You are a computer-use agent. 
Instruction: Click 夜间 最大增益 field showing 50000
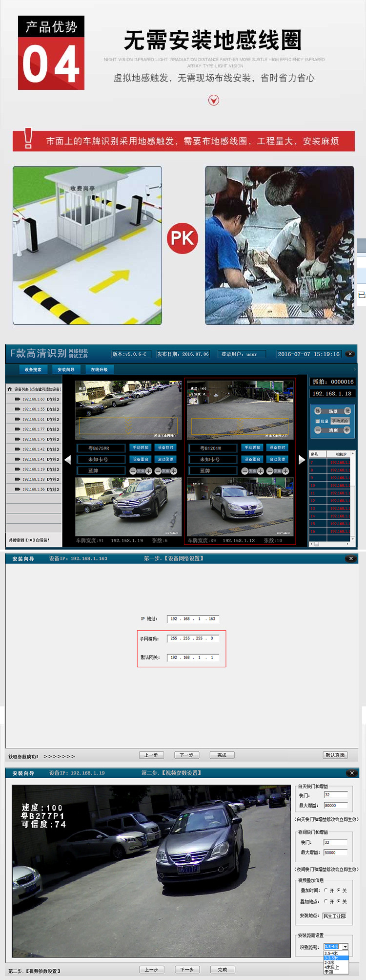336,852
